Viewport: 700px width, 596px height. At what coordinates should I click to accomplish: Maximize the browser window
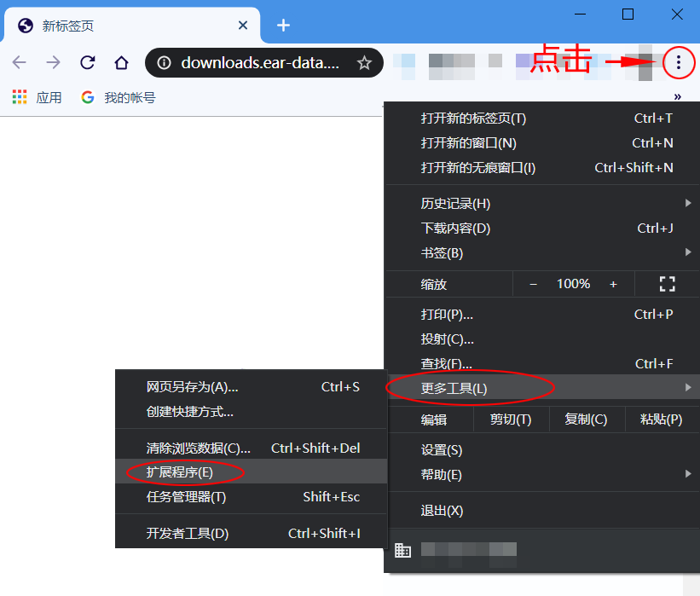[x=628, y=14]
